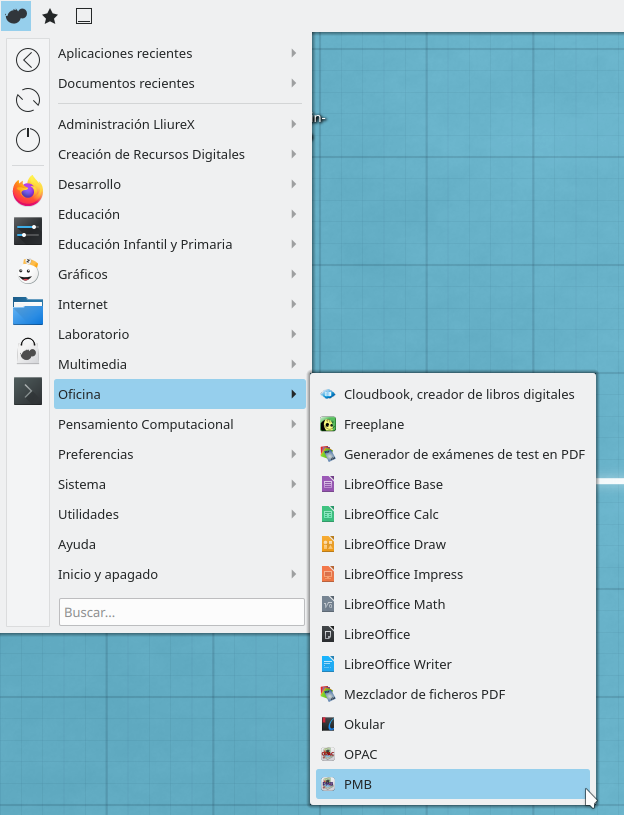This screenshot has width=624, height=815.
Task: Click the Buscar search field
Action: 181,612
